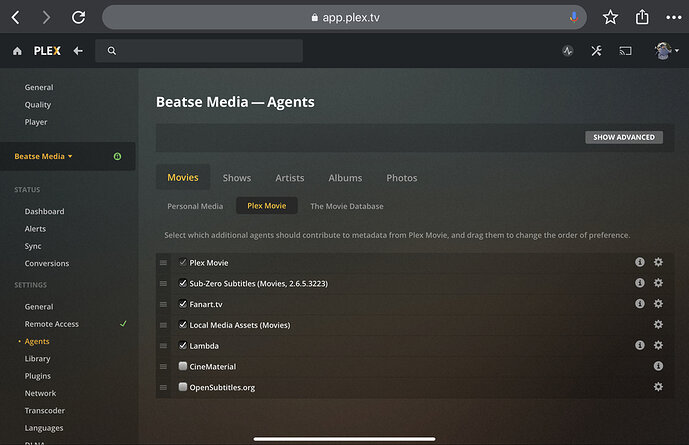The height and width of the screenshot is (445, 689).
Task: Open Alerts under Status
Action: click(x=35, y=229)
